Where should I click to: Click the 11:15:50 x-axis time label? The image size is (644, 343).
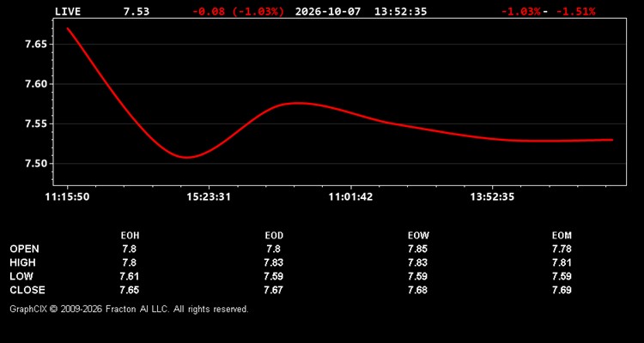pyautogui.click(x=67, y=197)
